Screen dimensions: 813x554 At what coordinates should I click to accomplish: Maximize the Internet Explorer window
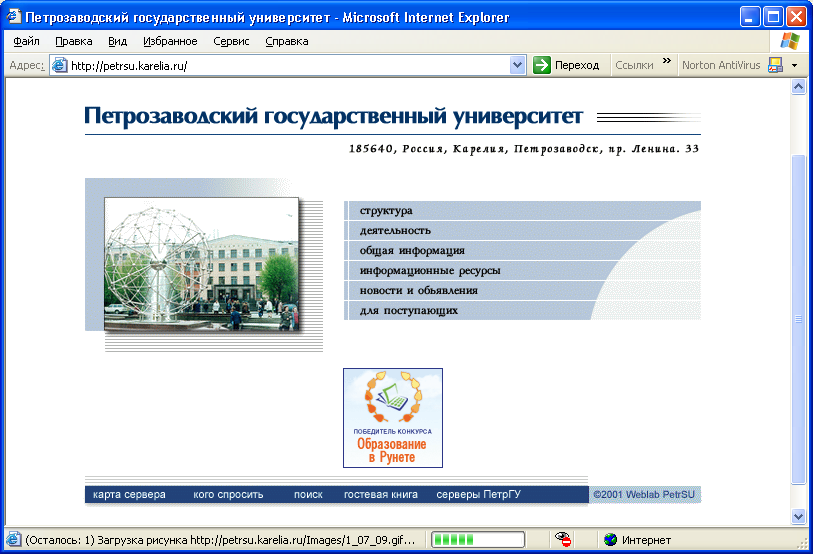[773, 17]
